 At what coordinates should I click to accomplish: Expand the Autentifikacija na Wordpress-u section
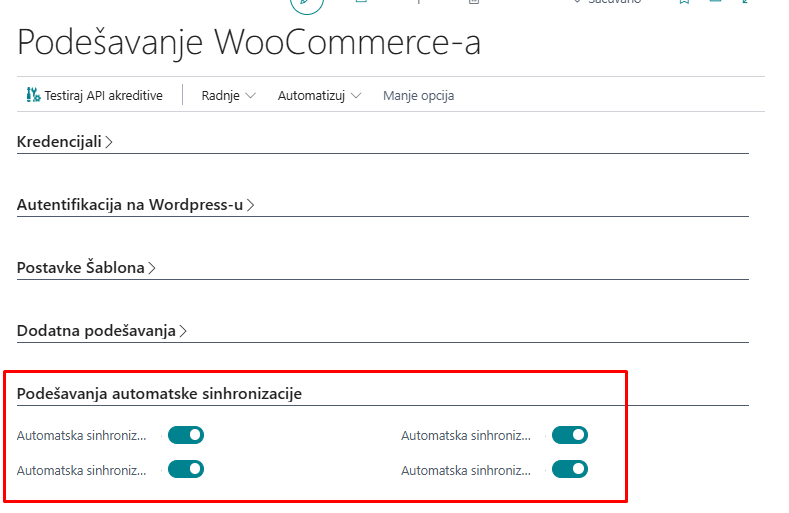130,205
